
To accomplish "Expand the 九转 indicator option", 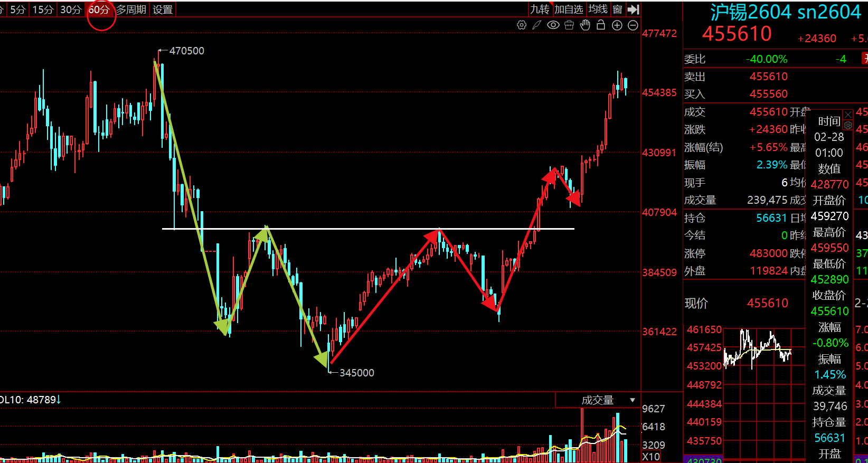I will (540, 10).
